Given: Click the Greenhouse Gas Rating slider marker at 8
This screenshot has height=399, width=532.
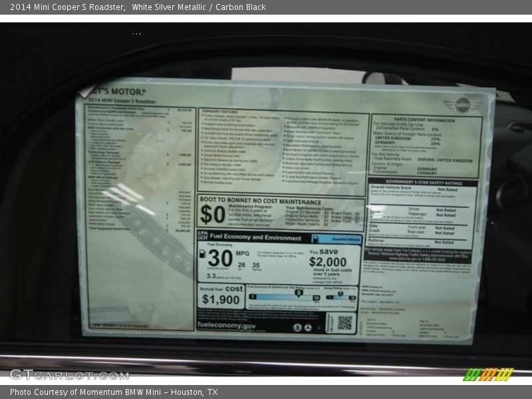Looking at the screenshot, I should [x=299, y=293].
